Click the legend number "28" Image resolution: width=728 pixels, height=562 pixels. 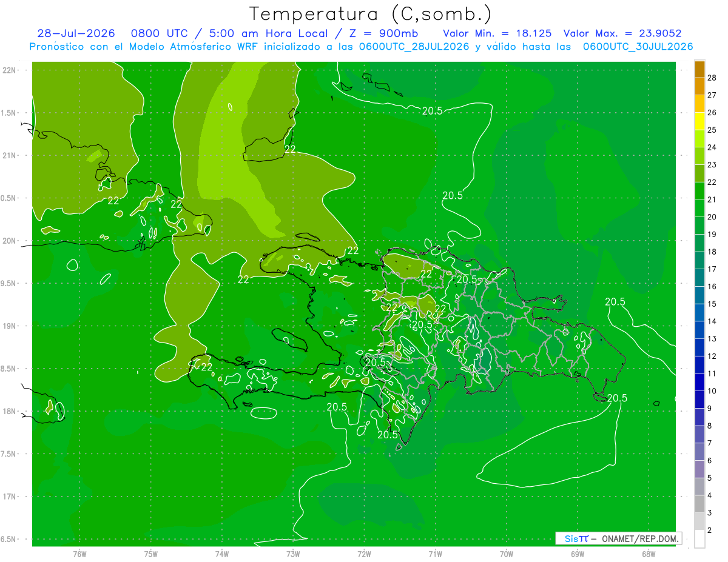click(712, 78)
